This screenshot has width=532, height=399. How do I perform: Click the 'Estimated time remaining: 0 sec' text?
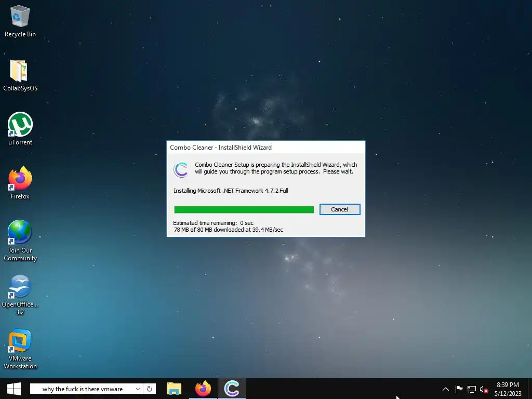coord(213,223)
